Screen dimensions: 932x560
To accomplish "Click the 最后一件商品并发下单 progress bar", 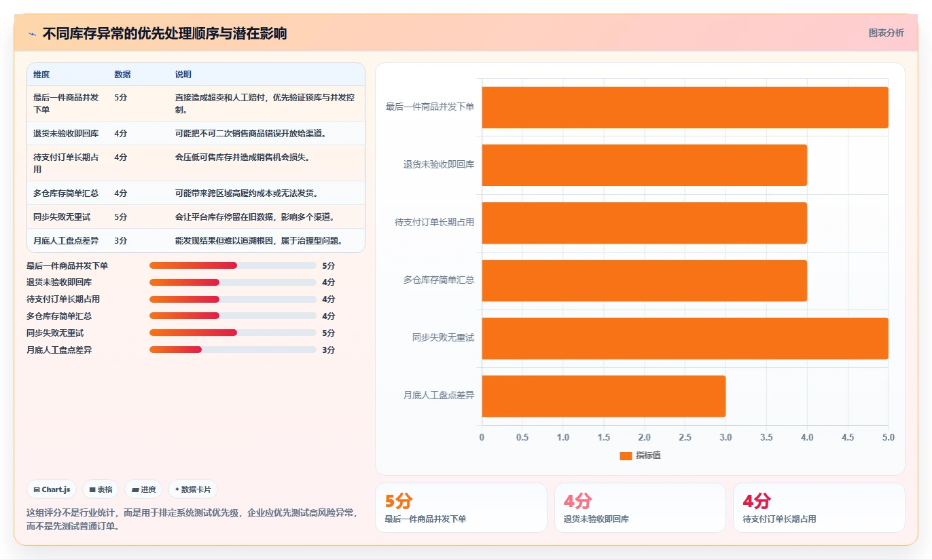I will tap(233, 265).
